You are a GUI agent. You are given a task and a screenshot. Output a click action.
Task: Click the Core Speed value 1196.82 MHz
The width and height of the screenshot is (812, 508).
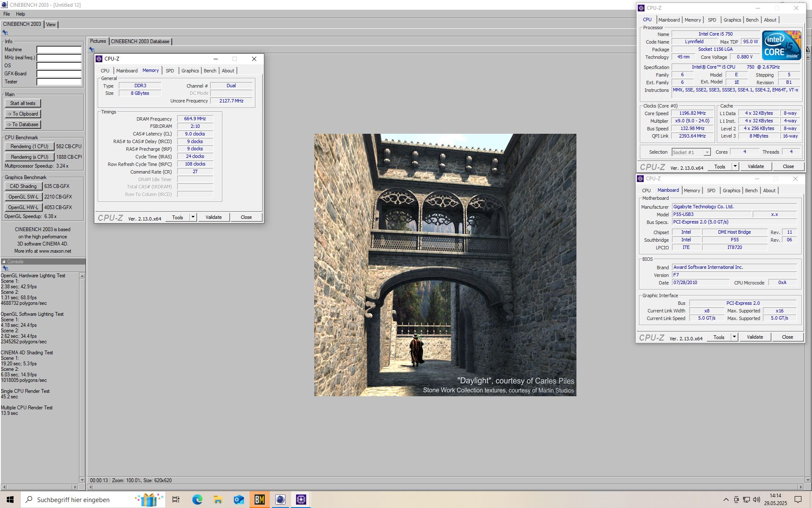coord(692,113)
